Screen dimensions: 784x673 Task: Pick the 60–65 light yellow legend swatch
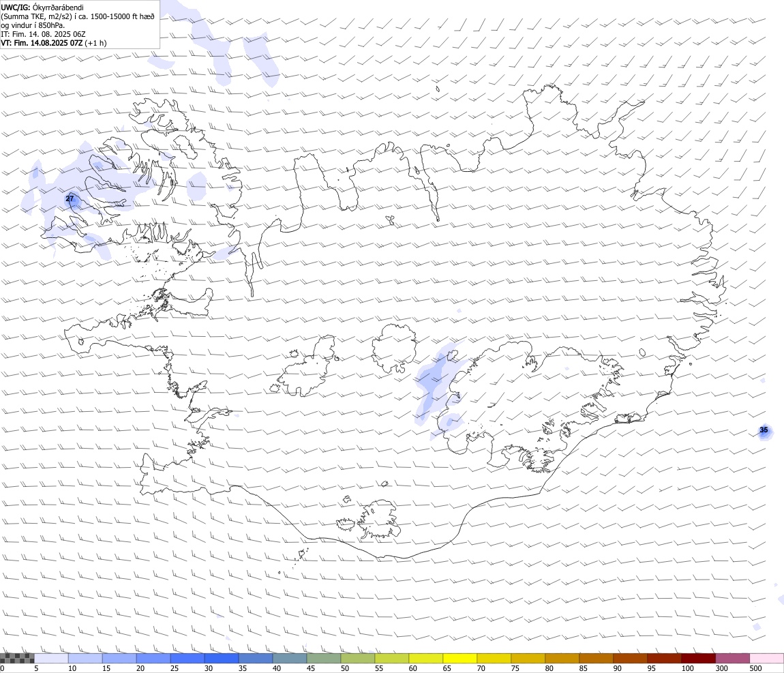point(425,658)
